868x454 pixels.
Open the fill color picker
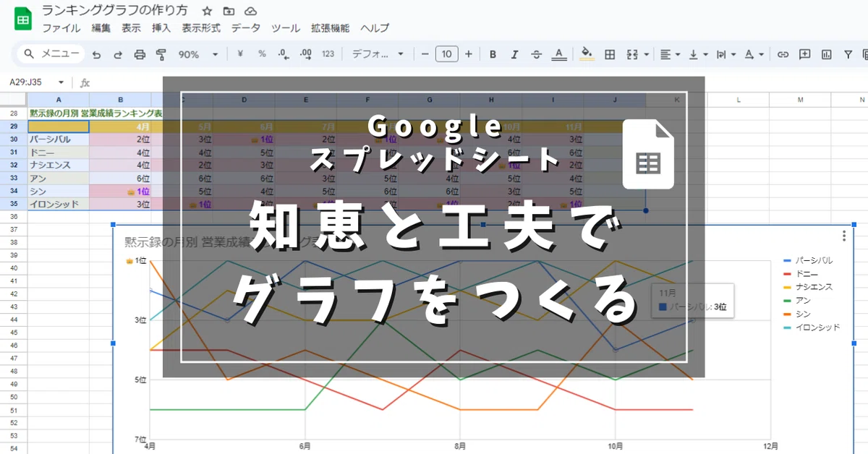(587, 54)
